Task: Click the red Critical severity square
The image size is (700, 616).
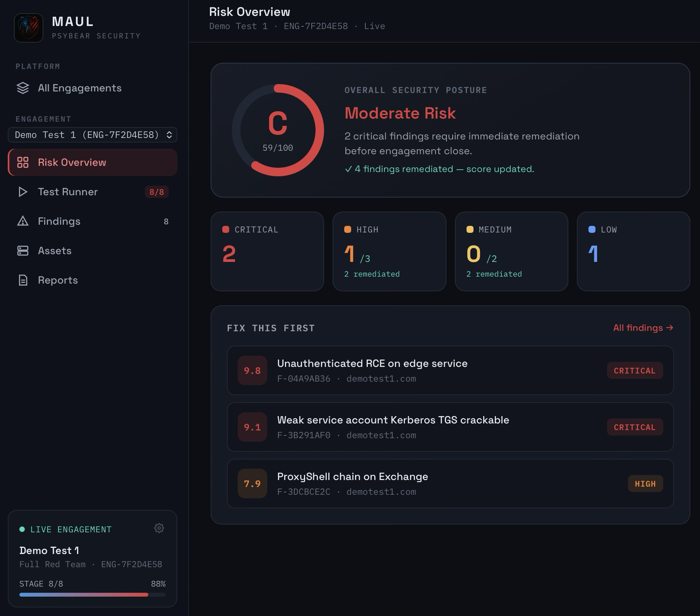Action: [x=226, y=229]
